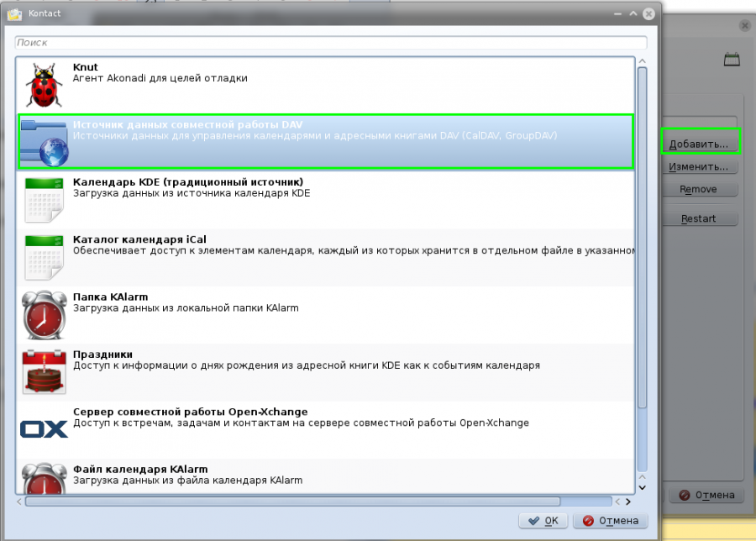Confirm with the OK button

[543, 521]
